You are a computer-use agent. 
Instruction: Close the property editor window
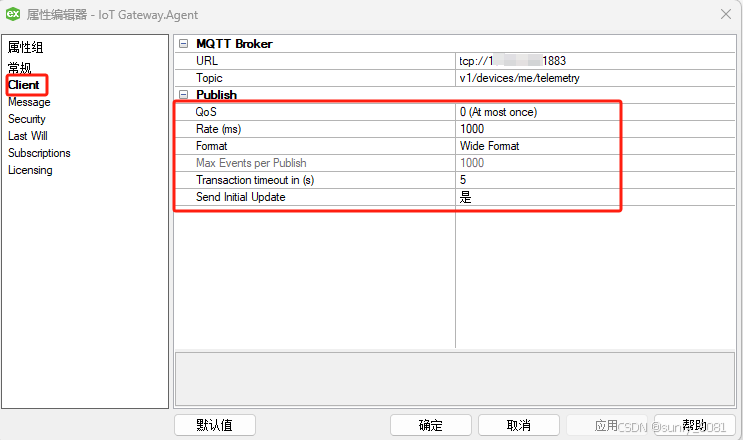[x=725, y=14]
